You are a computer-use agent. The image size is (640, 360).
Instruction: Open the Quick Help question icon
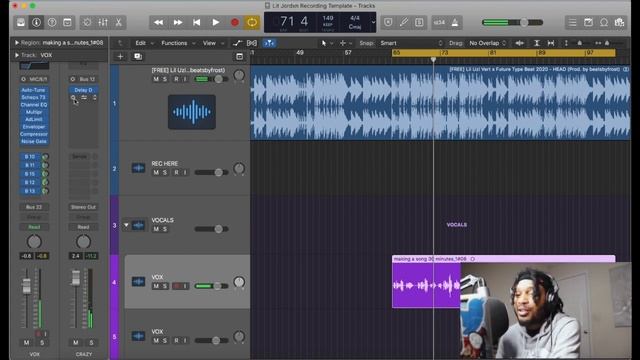[52, 22]
